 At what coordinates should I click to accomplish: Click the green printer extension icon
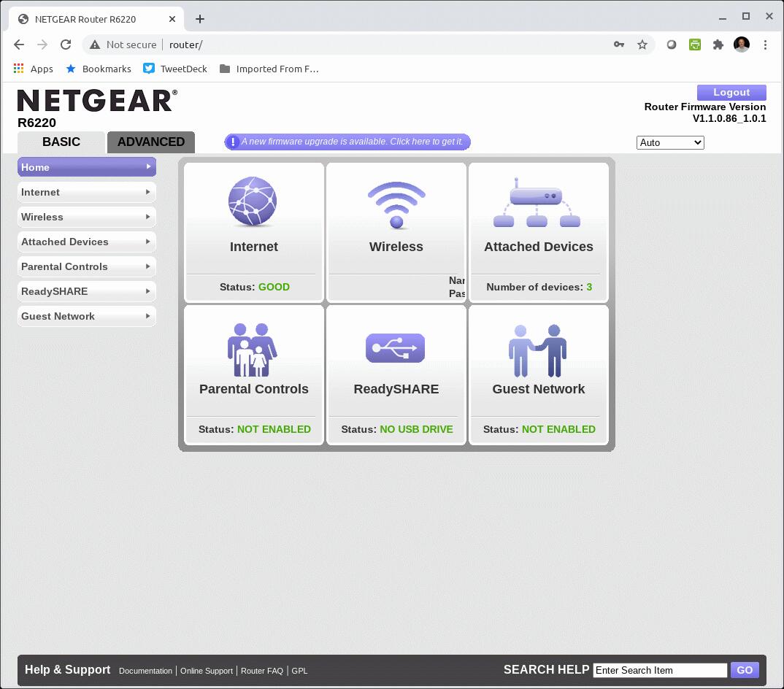point(694,45)
